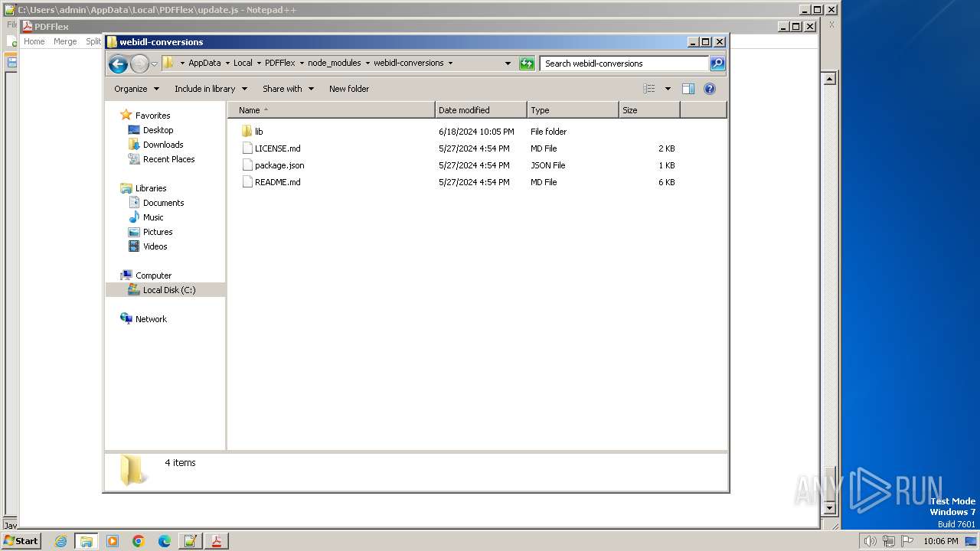The width and height of the screenshot is (980, 551).
Task: Click the New folder button
Action: click(349, 89)
